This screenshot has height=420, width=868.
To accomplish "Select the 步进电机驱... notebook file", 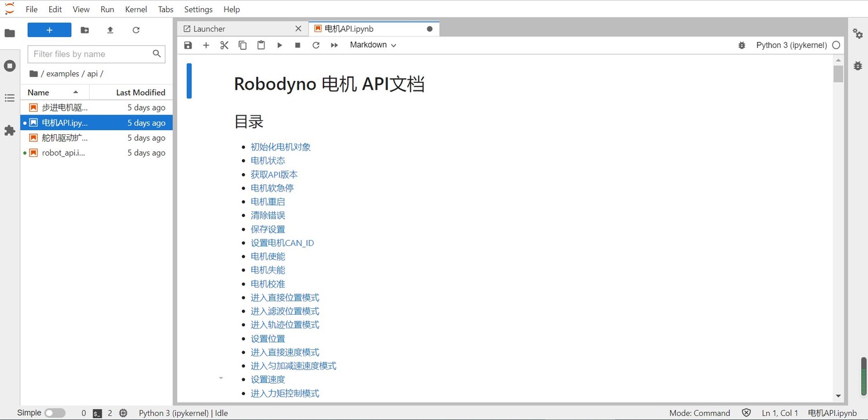I will coord(96,108).
